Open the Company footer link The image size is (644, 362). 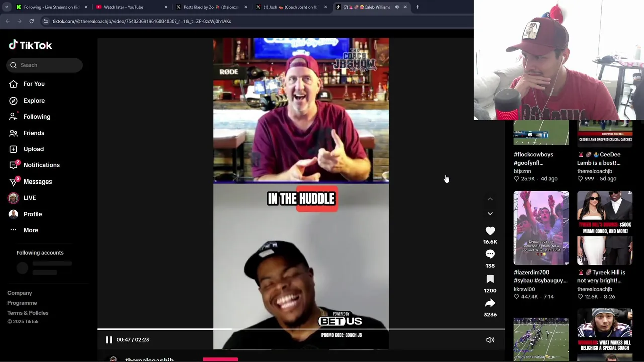[20, 293]
